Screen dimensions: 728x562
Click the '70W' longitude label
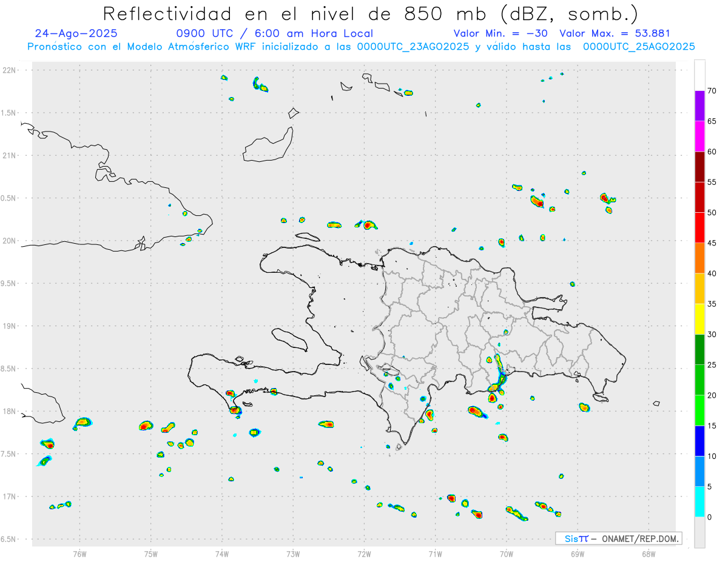(x=507, y=554)
